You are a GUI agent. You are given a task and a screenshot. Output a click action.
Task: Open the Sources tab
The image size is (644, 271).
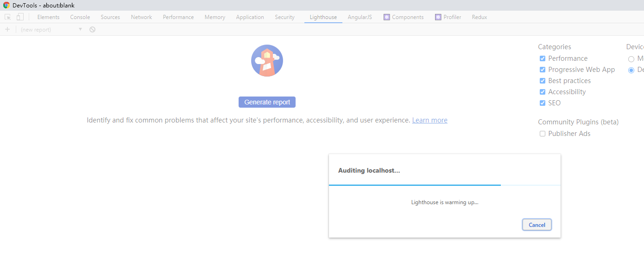[110, 17]
